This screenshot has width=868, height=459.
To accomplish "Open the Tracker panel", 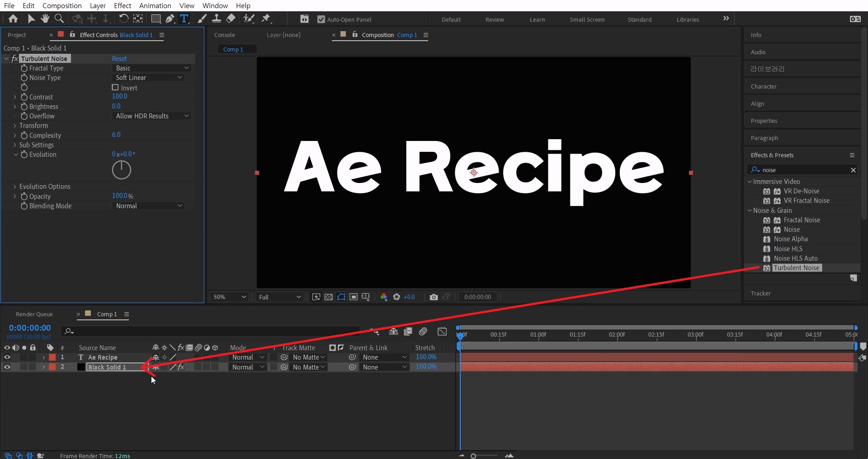I will click(760, 293).
